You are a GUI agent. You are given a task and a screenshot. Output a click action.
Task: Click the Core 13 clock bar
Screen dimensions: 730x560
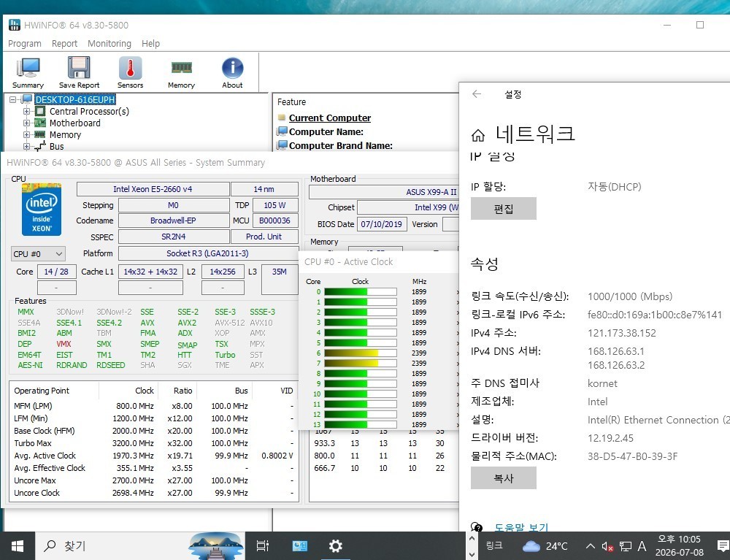pyautogui.click(x=361, y=424)
